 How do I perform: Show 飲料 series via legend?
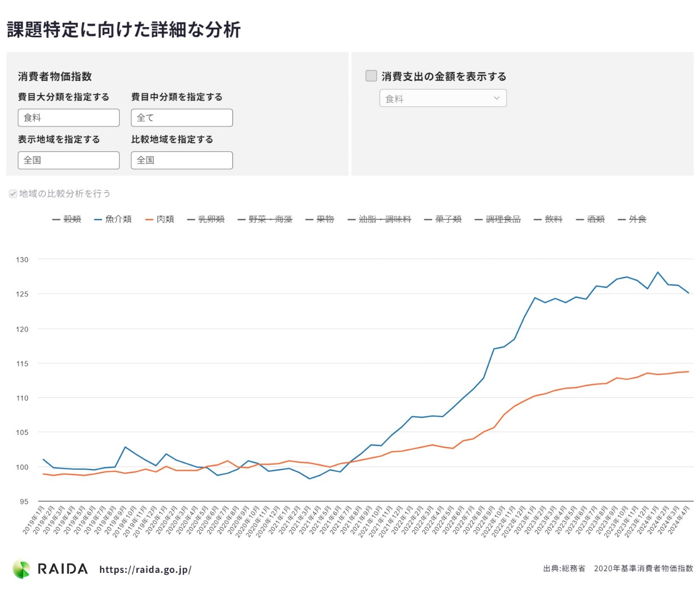(x=548, y=219)
